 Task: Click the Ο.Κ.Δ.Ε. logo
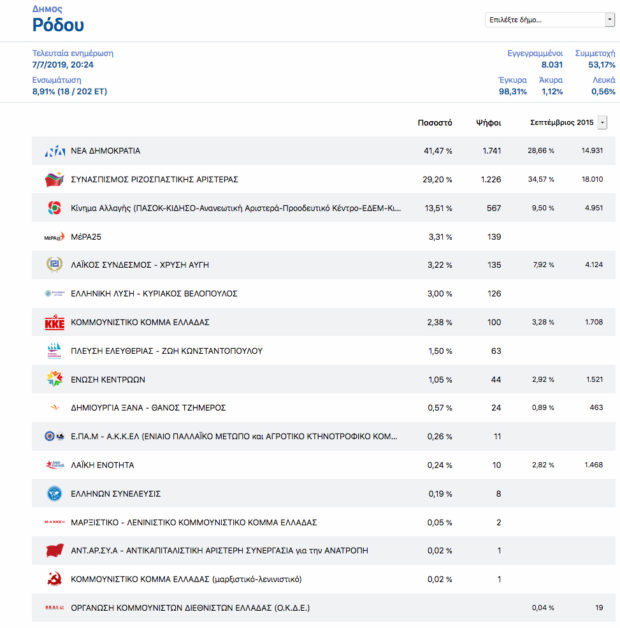click(54, 608)
